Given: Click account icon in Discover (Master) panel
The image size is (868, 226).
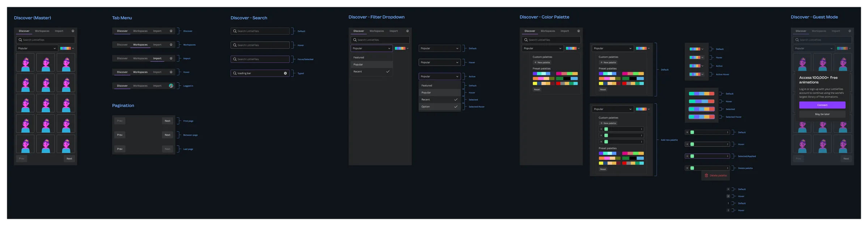Looking at the screenshot, I should click(73, 31).
